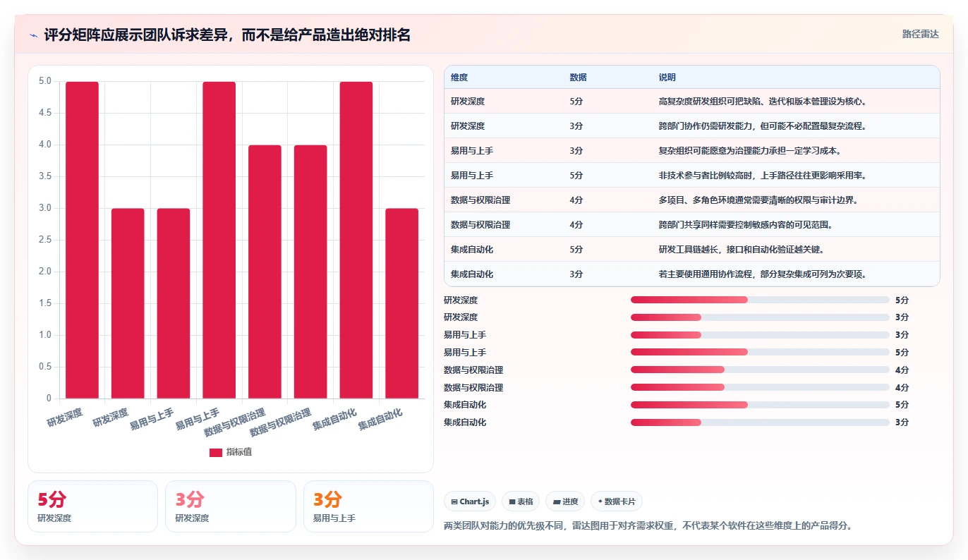This screenshot has width=968, height=560.
Task: Click the 易用与上手 chart bar reaching 3.0
Action: 174,303
